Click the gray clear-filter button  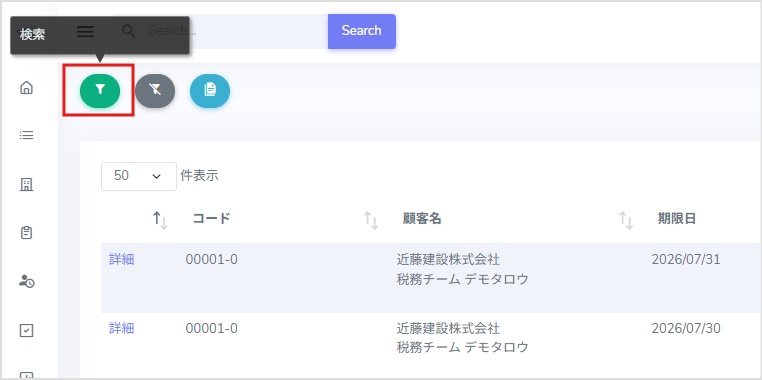155,90
